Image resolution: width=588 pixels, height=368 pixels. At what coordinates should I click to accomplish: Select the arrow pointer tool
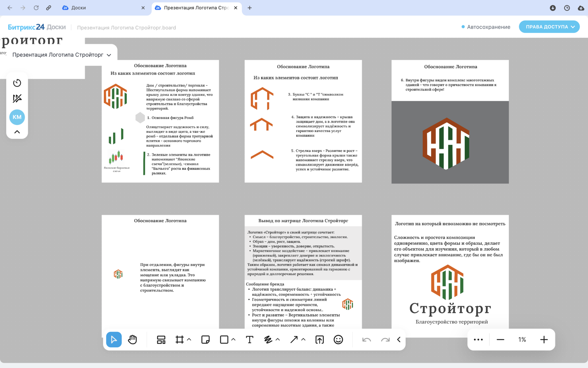click(x=114, y=340)
